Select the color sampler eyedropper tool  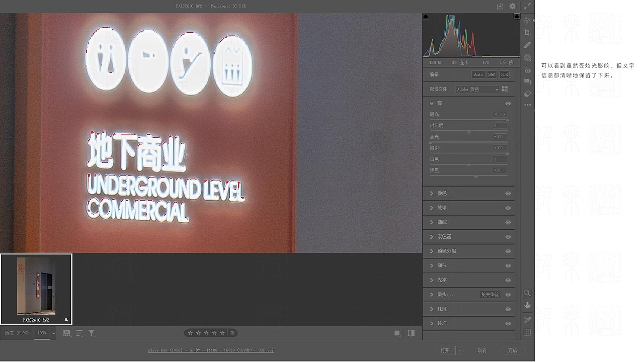527,319
